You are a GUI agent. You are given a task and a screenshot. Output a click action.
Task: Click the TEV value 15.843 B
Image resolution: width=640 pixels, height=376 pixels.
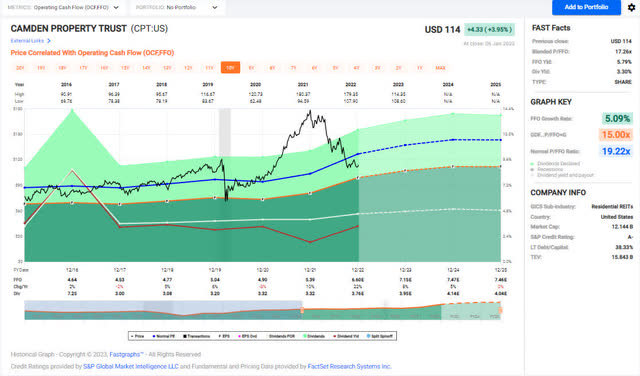[622, 257]
